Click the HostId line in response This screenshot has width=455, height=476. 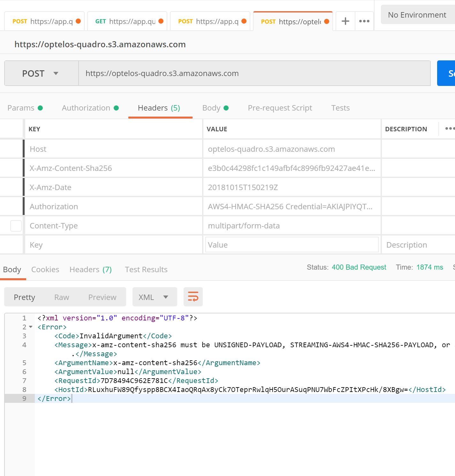[x=250, y=389]
